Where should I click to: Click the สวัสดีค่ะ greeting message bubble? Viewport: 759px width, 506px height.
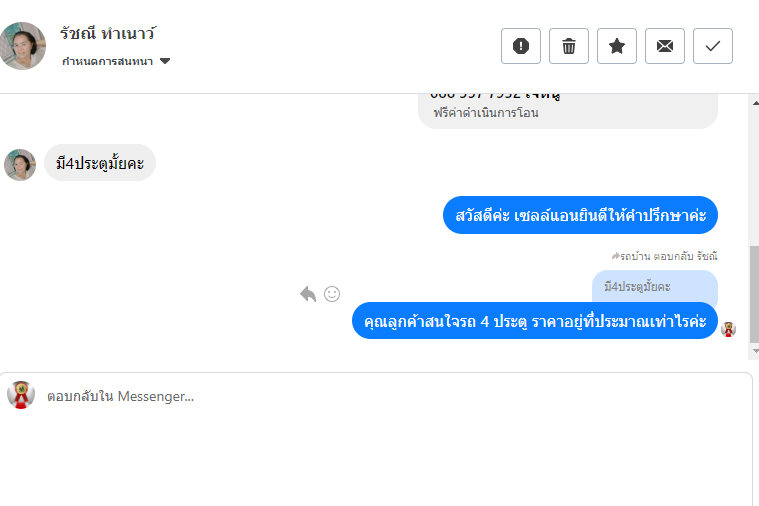[x=580, y=215]
